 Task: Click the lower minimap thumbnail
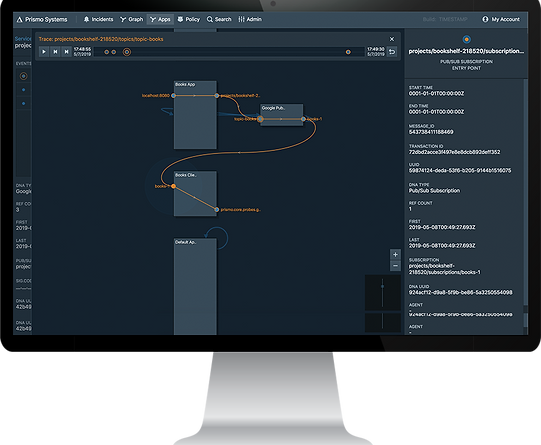(383, 323)
